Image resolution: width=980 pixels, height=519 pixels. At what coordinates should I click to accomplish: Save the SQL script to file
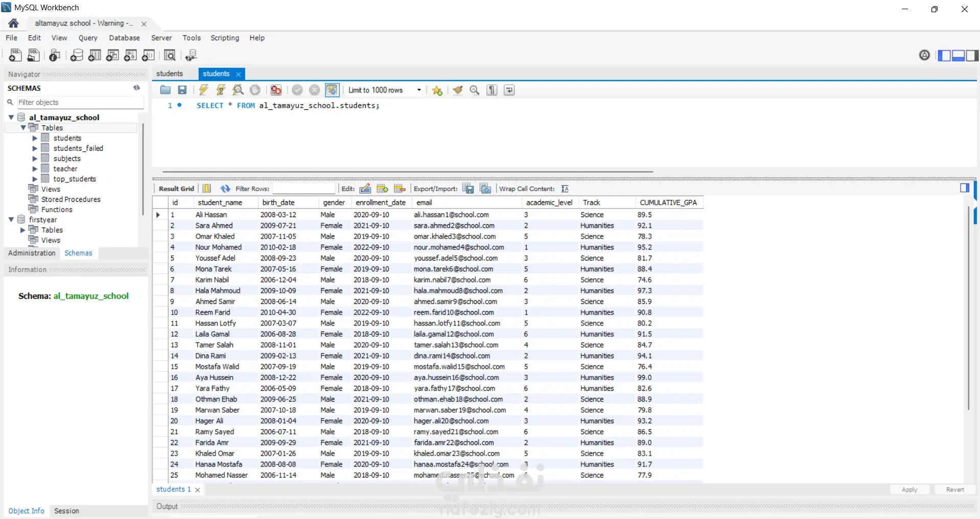click(182, 90)
